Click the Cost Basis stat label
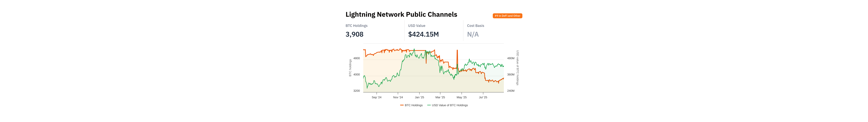The image size is (868, 122). [x=475, y=26]
